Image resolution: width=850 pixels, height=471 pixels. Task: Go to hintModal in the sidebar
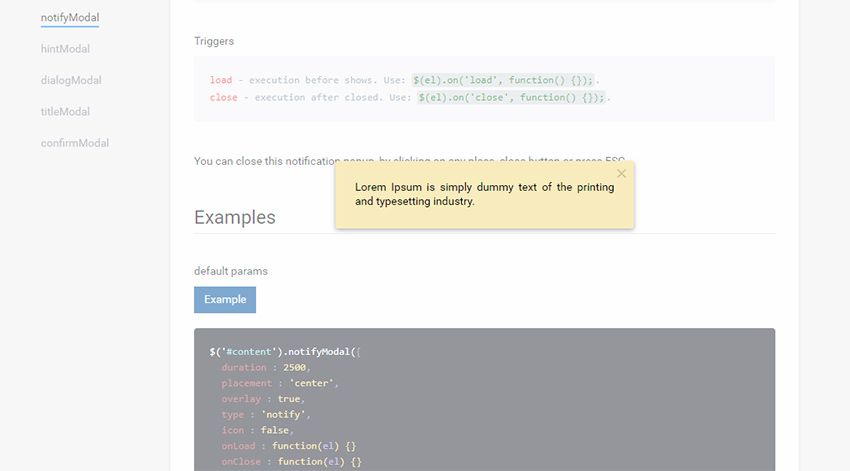(65, 49)
